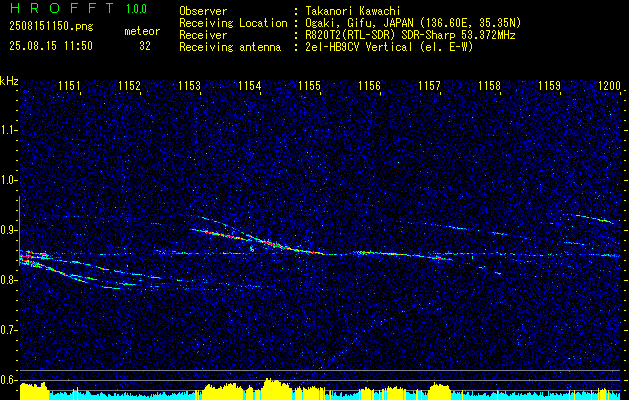Click the 1154 time axis marker
This screenshot has height=400, width=629.
coord(249,86)
